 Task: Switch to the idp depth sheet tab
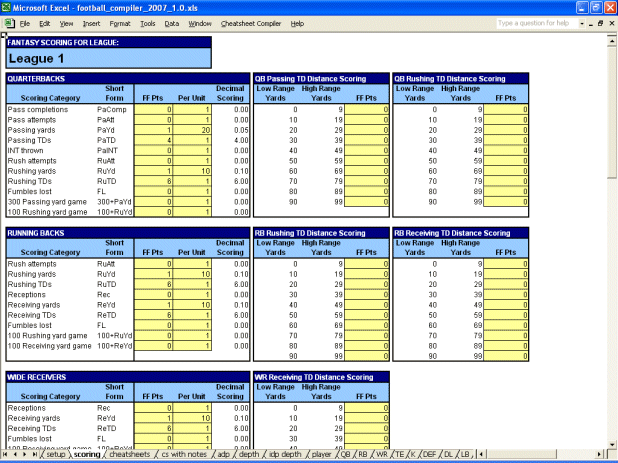tap(285, 454)
